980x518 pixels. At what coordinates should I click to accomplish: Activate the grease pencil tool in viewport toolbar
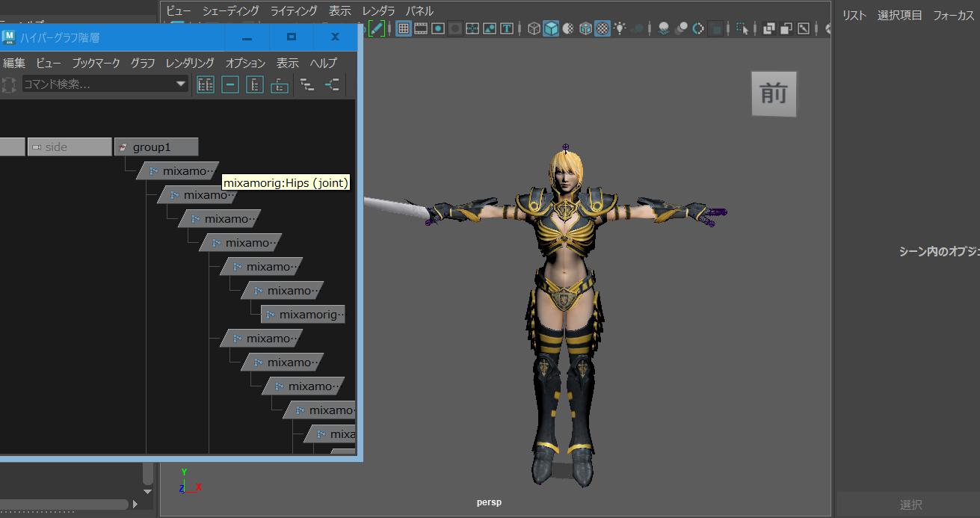(x=377, y=28)
